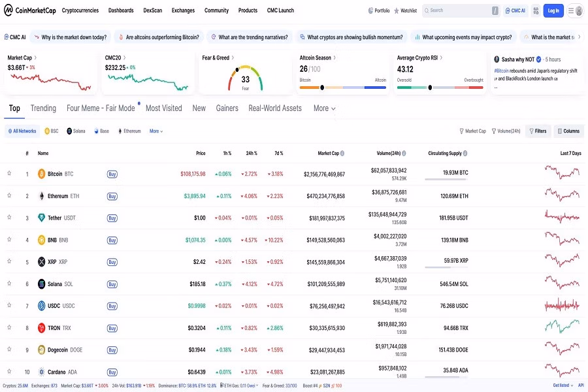Screen dimensions: 588x392
Task: Star Bitcoin to add to watchlist
Action: 9,173
